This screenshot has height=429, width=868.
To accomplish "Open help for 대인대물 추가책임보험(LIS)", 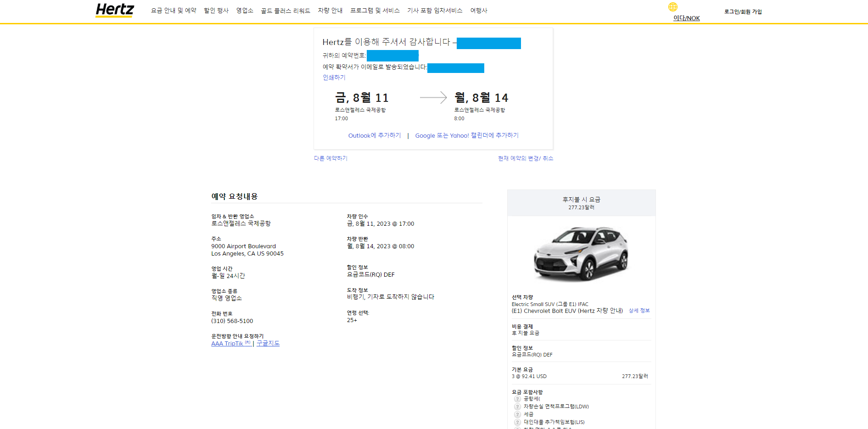I will (517, 422).
